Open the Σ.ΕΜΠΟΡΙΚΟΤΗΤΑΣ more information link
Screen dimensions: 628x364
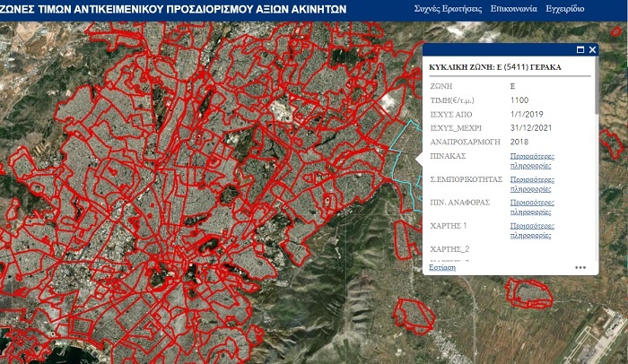pos(530,184)
